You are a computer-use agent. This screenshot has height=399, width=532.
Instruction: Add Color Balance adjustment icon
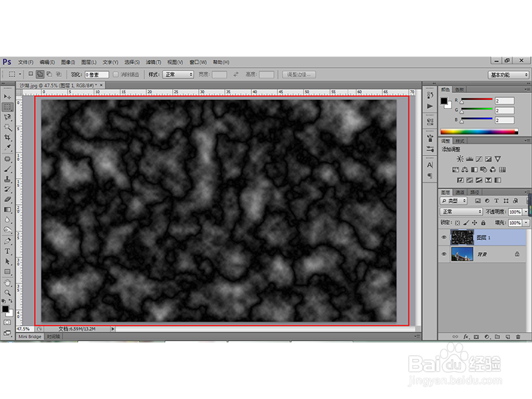464,170
